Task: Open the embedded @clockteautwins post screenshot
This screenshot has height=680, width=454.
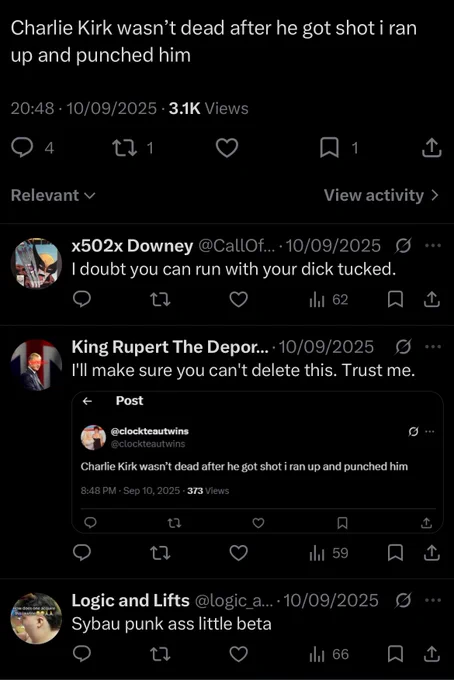Action: pos(258,462)
